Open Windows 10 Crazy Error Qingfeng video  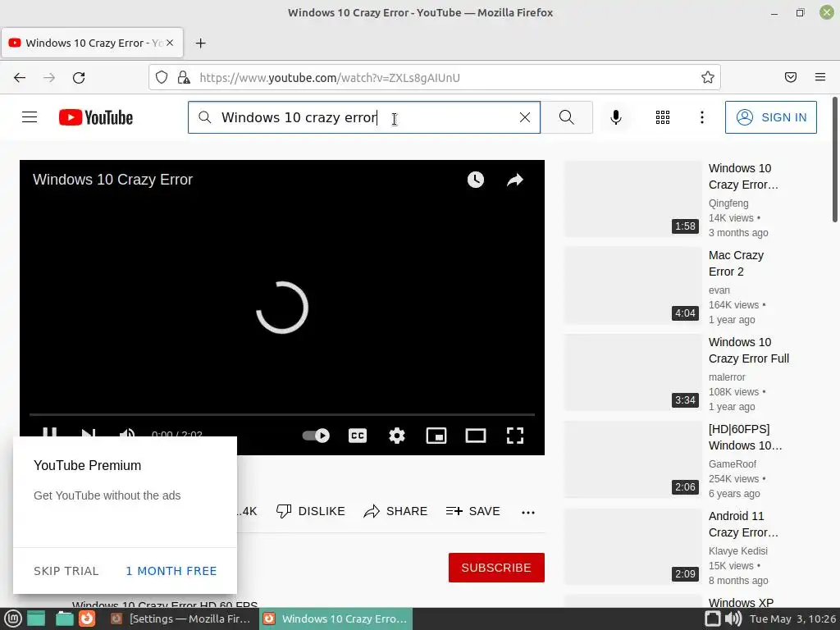pos(743,176)
